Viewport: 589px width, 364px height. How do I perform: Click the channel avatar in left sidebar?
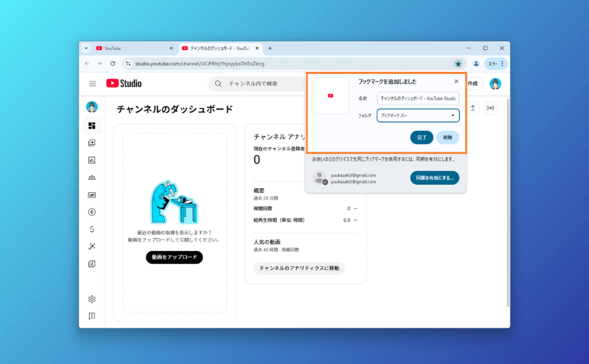(92, 107)
